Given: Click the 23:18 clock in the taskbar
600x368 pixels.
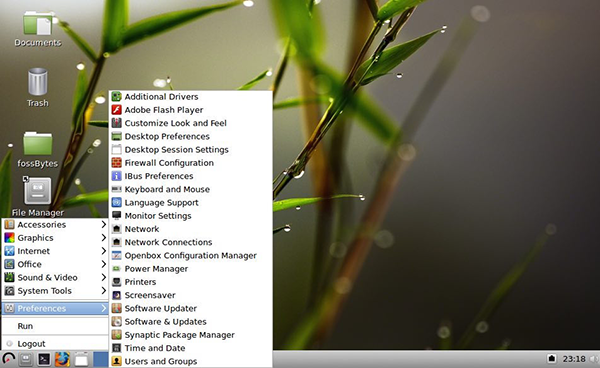Looking at the screenshot, I should pos(574,359).
